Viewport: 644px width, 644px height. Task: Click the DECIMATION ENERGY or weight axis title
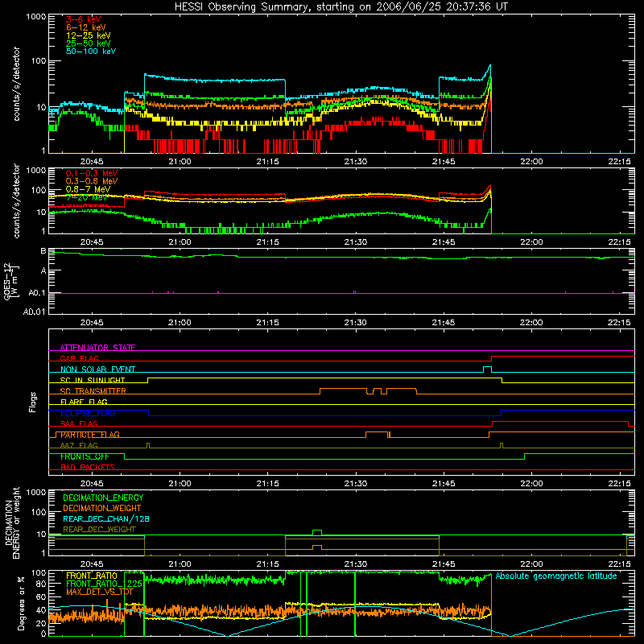point(12,522)
